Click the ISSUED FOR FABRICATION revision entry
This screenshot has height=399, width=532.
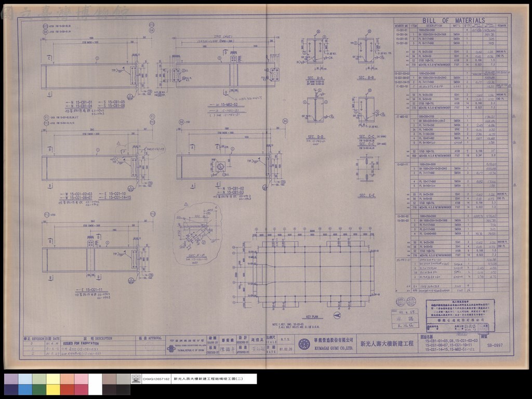pos(81,343)
